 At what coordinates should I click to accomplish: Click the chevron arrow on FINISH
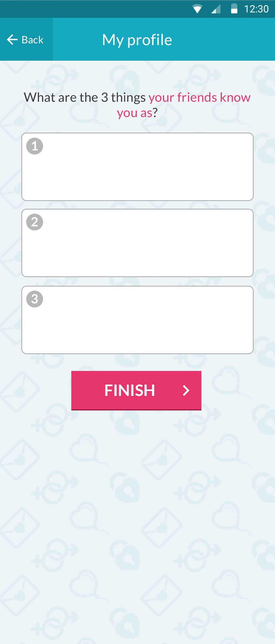tap(186, 390)
